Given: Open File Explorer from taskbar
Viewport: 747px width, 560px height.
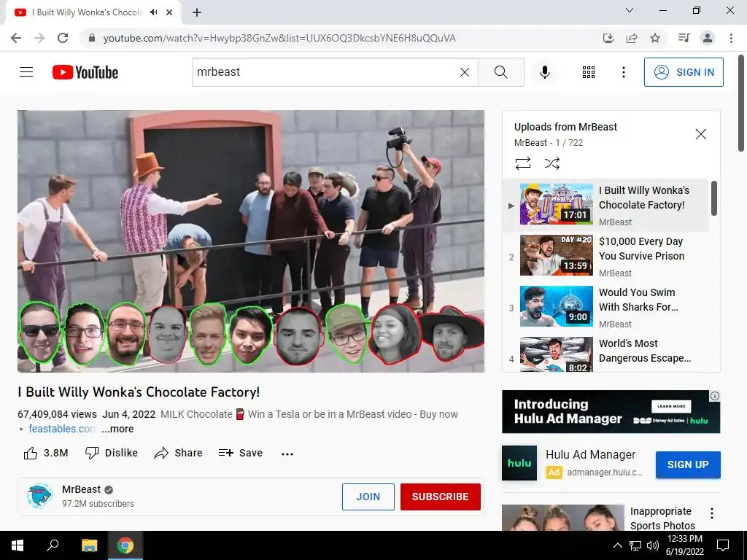Looking at the screenshot, I should click(89, 545).
